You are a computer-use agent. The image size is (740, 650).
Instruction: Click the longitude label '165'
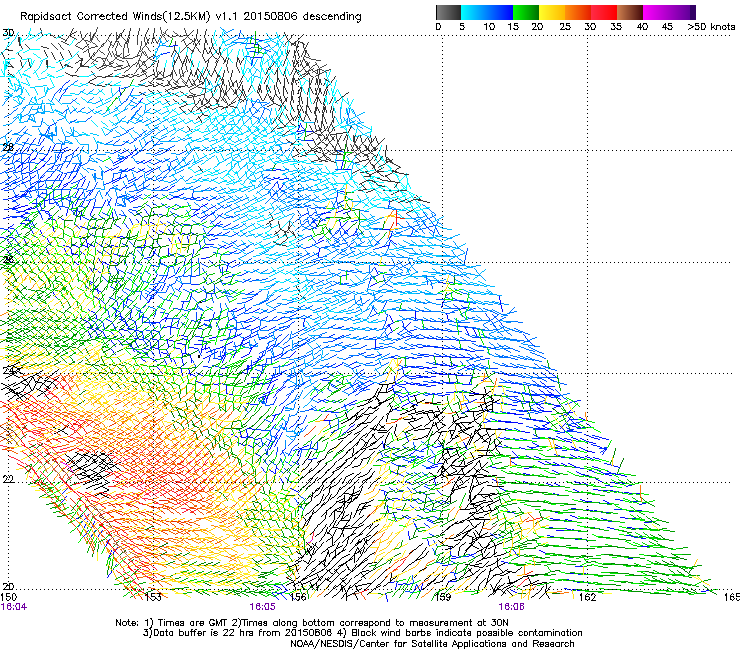point(732,597)
